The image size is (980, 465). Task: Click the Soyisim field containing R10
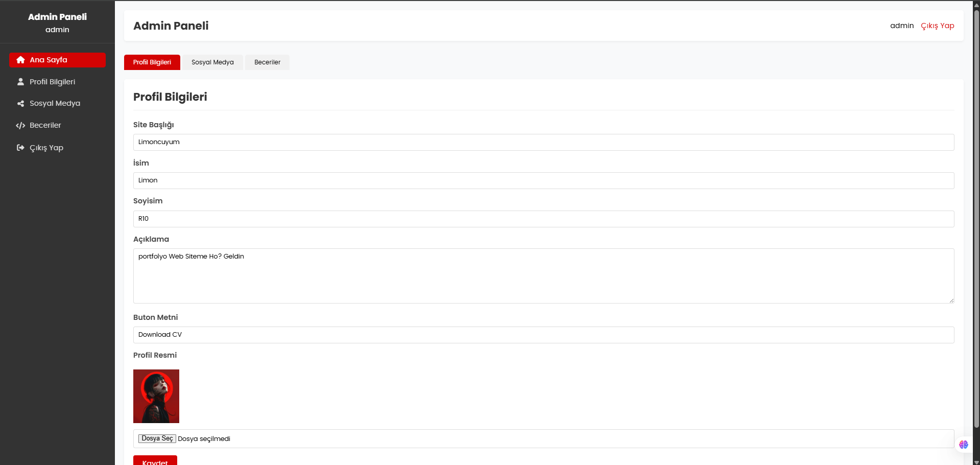(x=543, y=219)
